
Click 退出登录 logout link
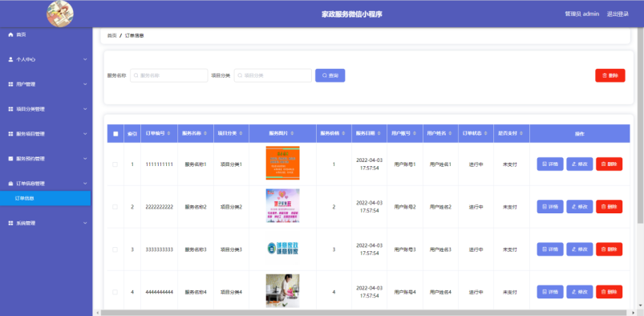[x=618, y=14]
